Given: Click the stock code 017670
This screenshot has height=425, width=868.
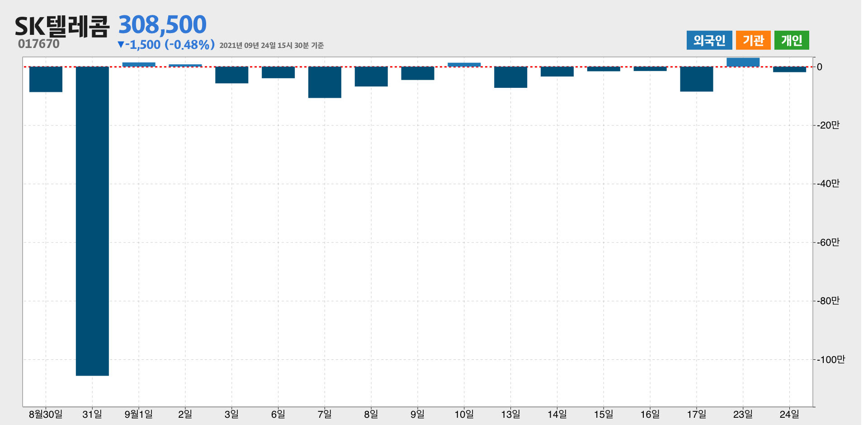Looking at the screenshot, I should (x=39, y=44).
